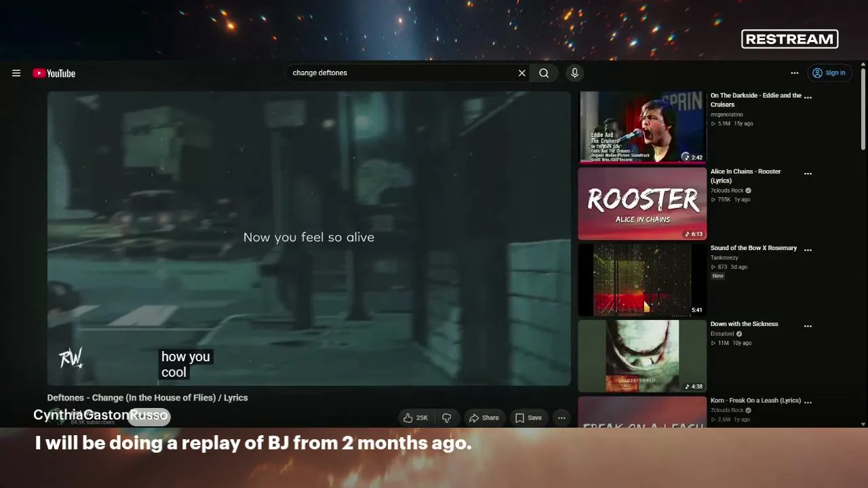Viewport: 868px width, 488px height.
Task: Visit 7clouds Rock channel under Korn video
Action: pos(727,410)
